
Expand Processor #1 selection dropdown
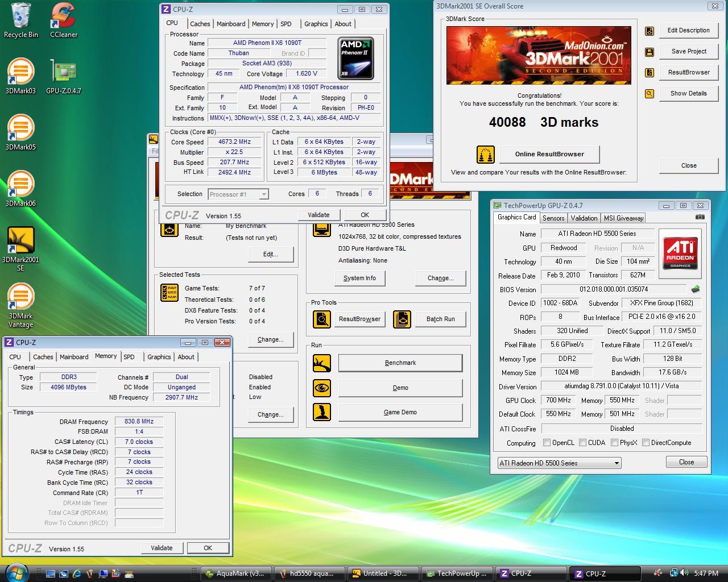point(238,194)
